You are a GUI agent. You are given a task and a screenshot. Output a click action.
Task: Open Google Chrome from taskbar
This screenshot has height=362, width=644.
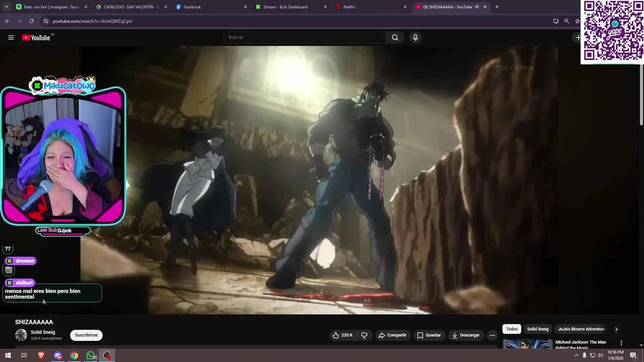coord(74,355)
